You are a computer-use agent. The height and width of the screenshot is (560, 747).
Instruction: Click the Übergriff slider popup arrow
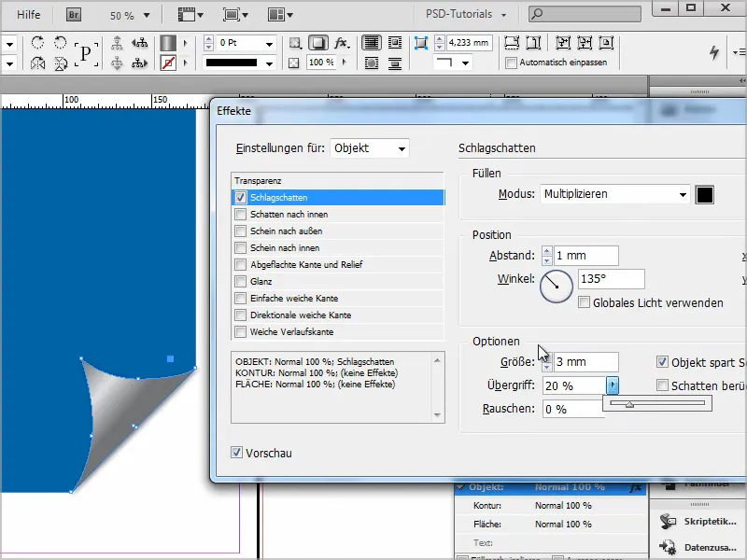(613, 385)
